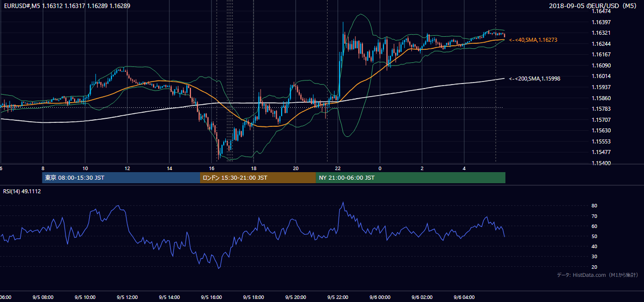The width and height of the screenshot is (644, 302).
Task: Click the 9/6 04:00 date axis label
Action: (464, 297)
